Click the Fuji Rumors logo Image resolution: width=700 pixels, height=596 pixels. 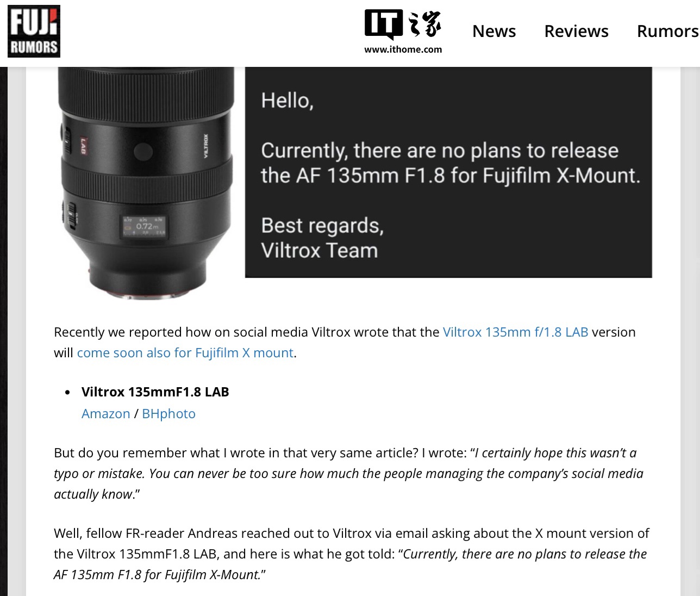[x=34, y=31]
